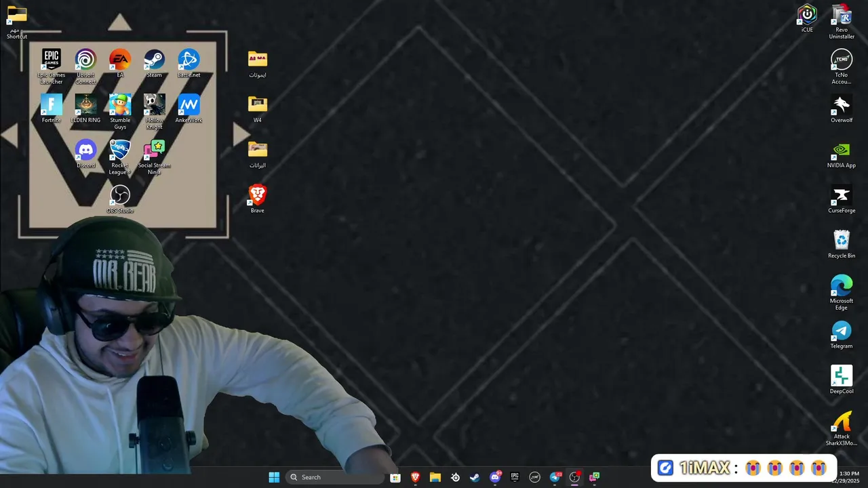Open the Battle.net shortcut

(189, 62)
